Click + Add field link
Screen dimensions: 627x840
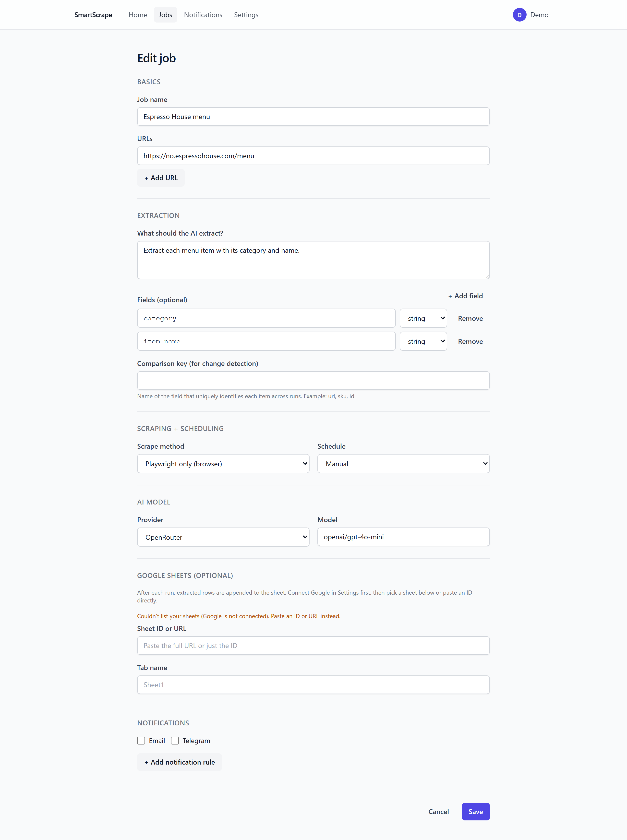[465, 296]
